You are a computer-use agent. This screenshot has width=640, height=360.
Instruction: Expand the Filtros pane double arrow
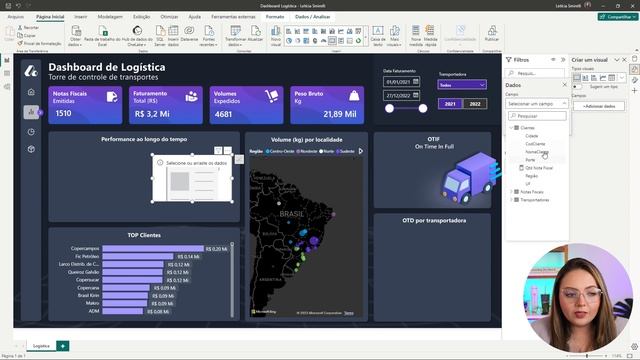[x=563, y=60]
